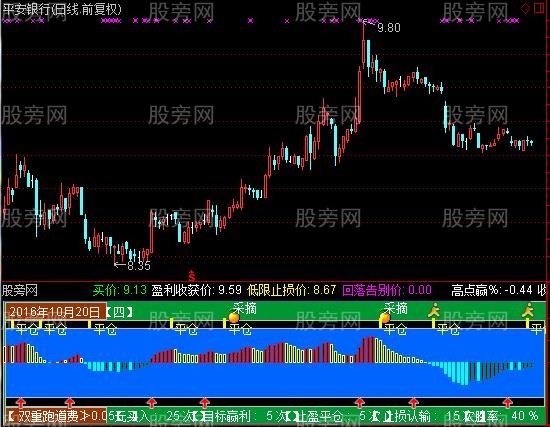550x427 pixels.
Task: Click the orange ball icon under the second 采摘
Action: (x=385, y=318)
